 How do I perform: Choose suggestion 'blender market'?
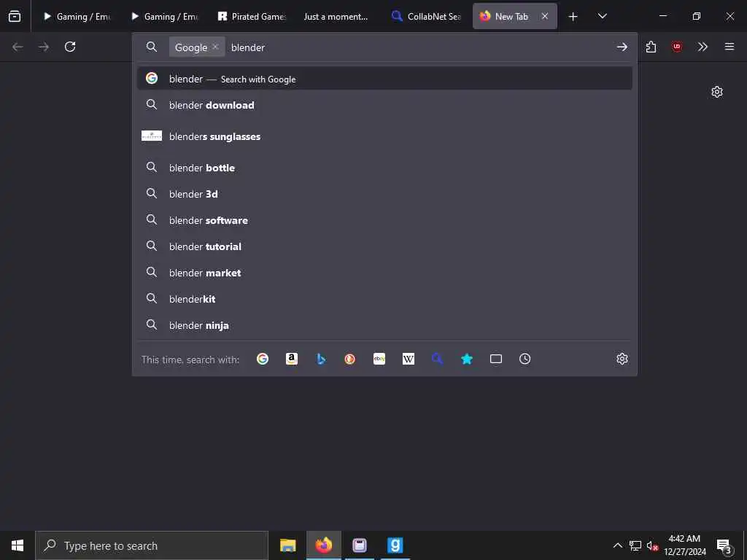384,273
